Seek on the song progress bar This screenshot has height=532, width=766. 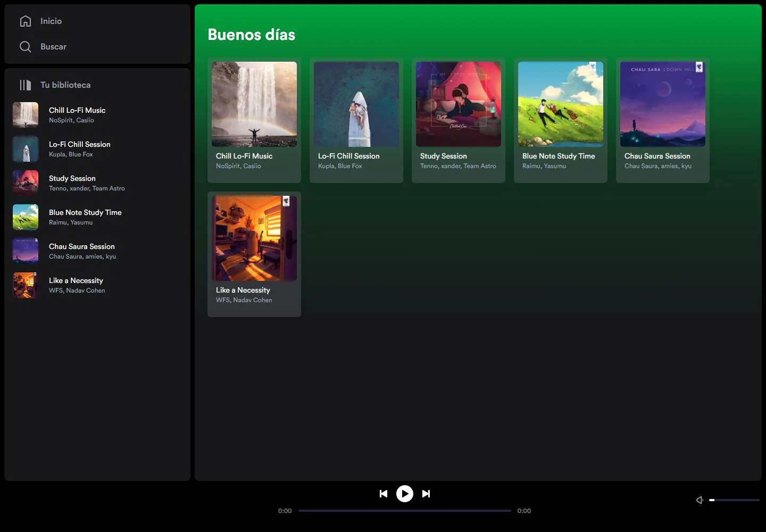point(405,511)
